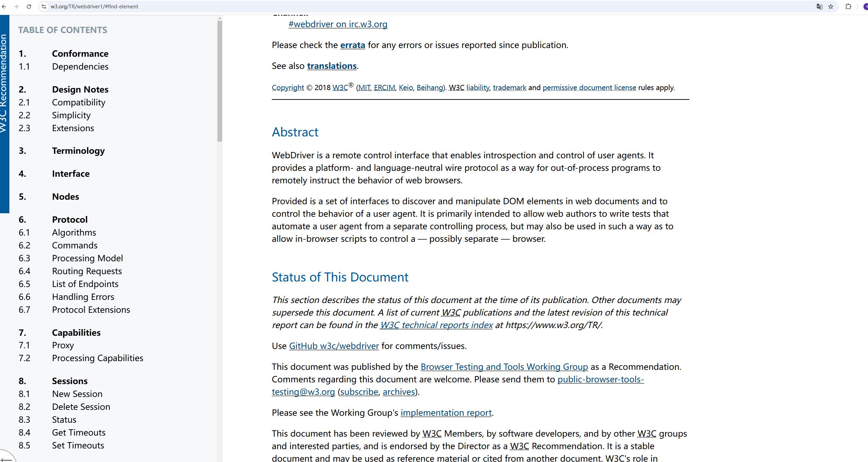
Task: Click the browser back arrow
Action: tap(4, 7)
